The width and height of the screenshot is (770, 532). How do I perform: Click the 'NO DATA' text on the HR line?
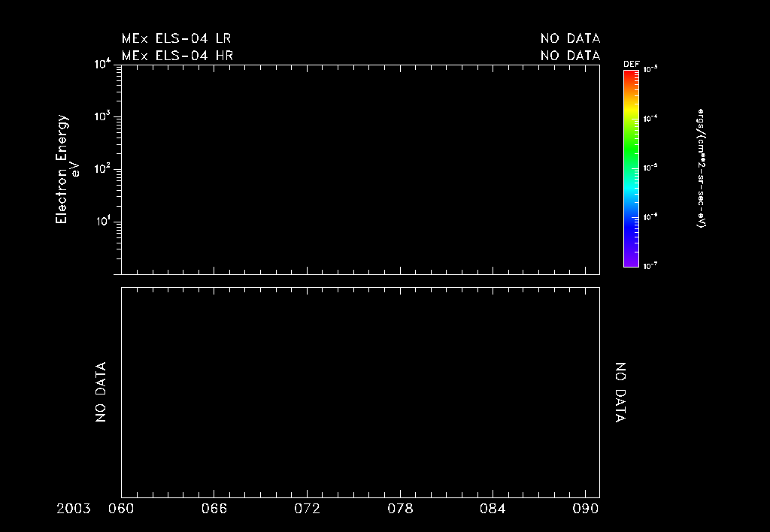(x=570, y=56)
